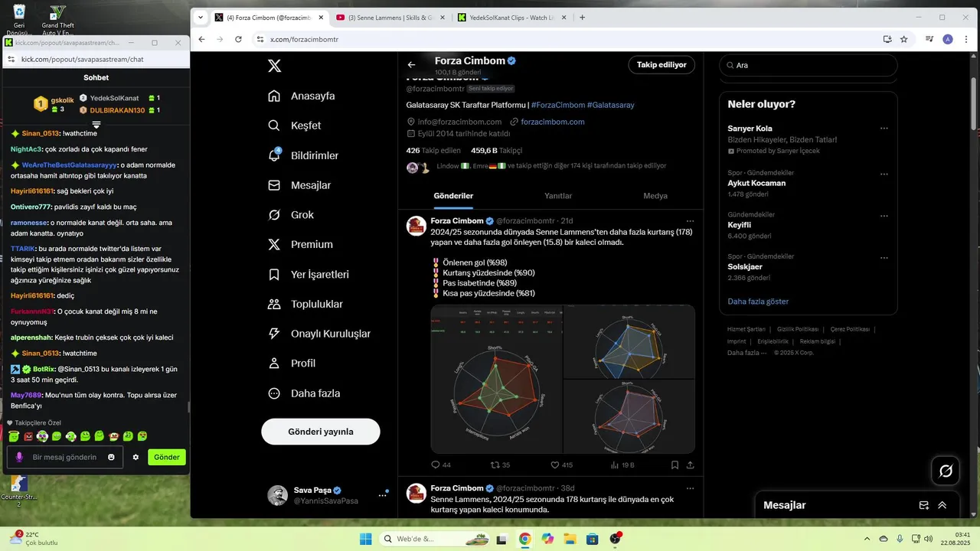This screenshot has width=980, height=551.
Task: Switch to YedekSolKanat Clips tab
Action: [x=511, y=18]
